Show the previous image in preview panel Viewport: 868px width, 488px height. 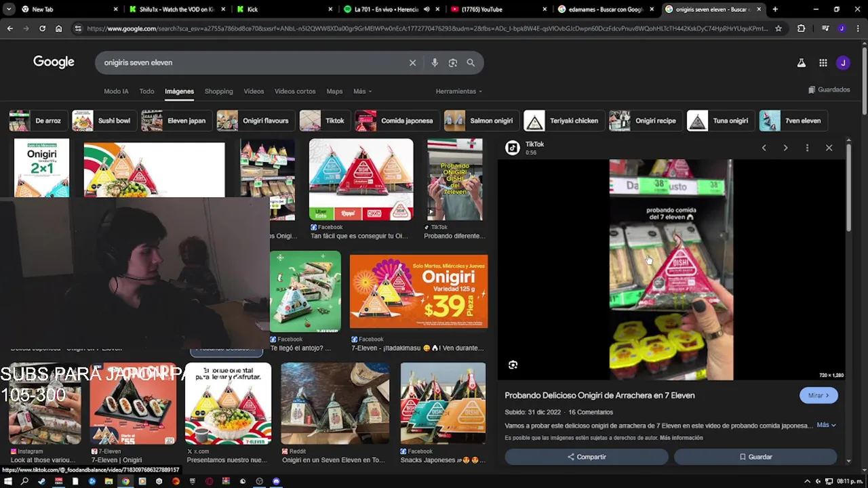pos(764,148)
